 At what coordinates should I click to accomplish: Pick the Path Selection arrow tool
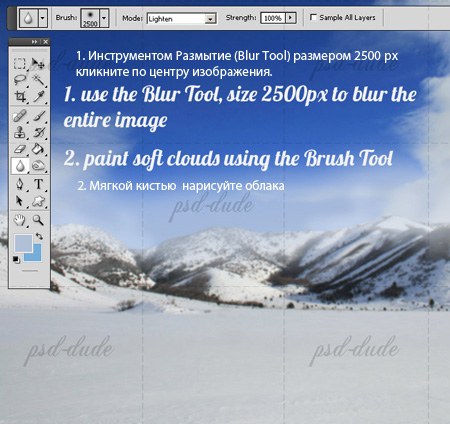click(20, 201)
